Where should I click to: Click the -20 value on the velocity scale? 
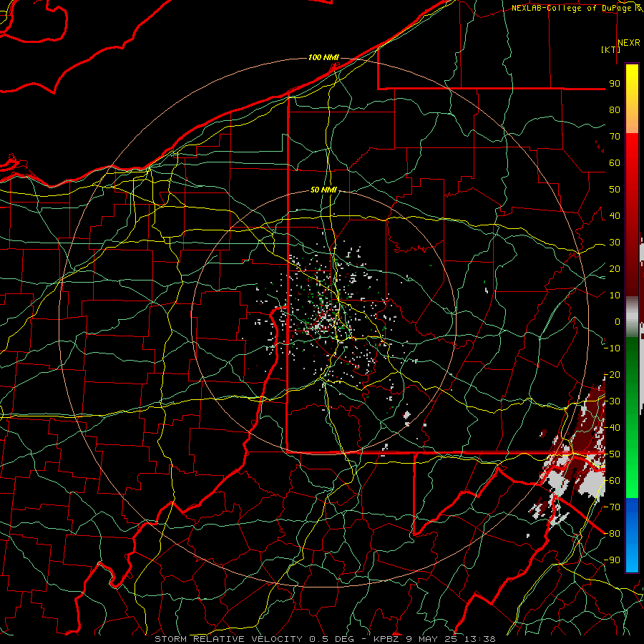pos(612,374)
